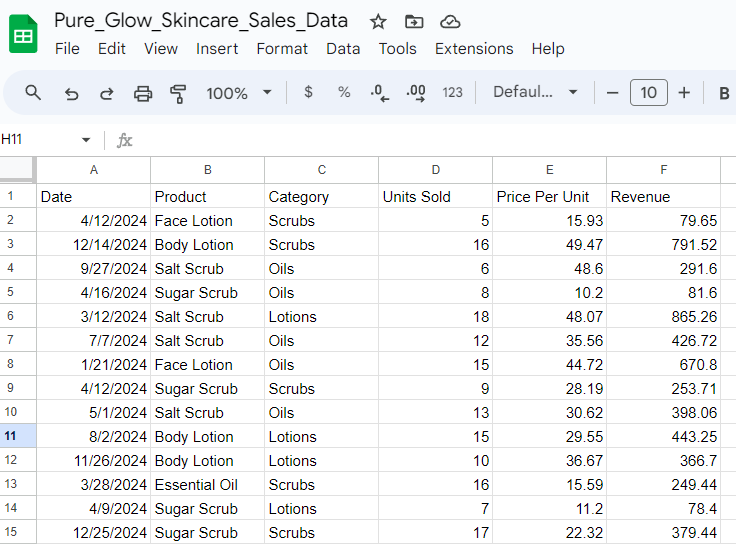The height and width of the screenshot is (544, 736).
Task: Open the Tools menu
Action: coord(398,49)
